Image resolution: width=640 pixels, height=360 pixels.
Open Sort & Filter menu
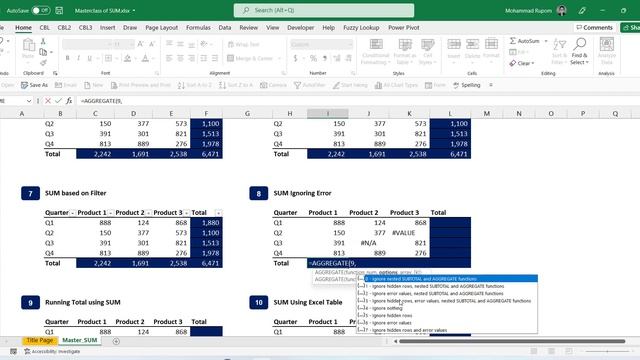tap(559, 51)
